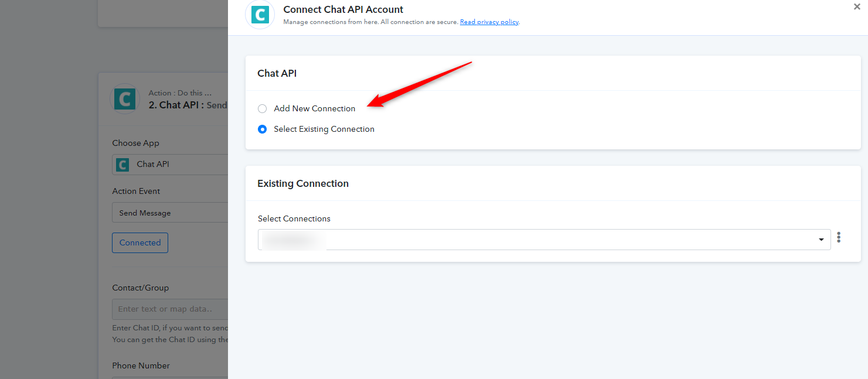The image size is (868, 379).
Task: Click the Existing Connection section heading
Action: coord(303,183)
